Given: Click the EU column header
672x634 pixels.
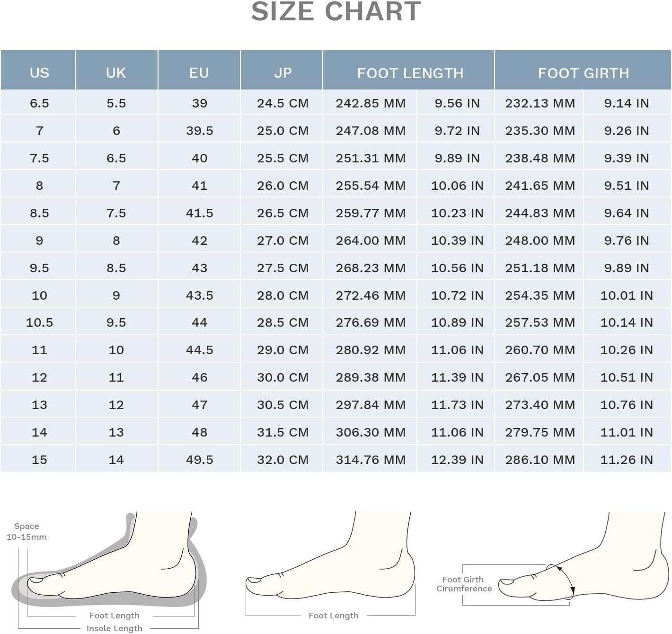Looking at the screenshot, I should 199,72.
